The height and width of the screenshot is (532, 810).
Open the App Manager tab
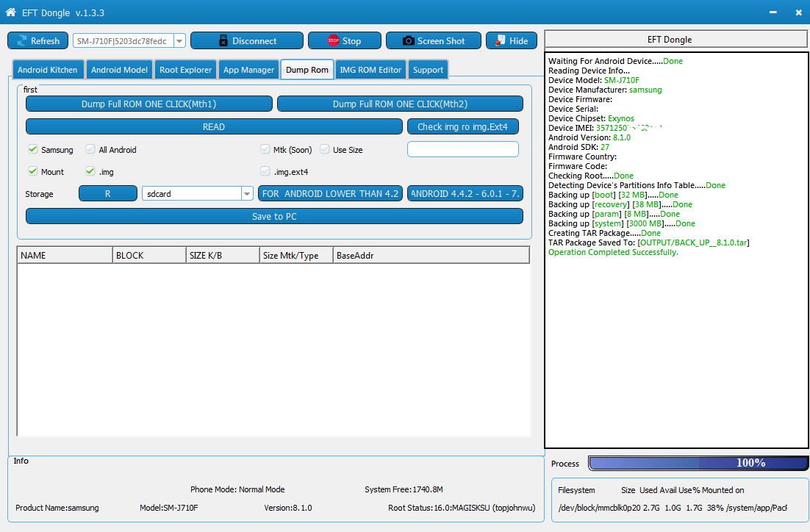[x=248, y=70]
